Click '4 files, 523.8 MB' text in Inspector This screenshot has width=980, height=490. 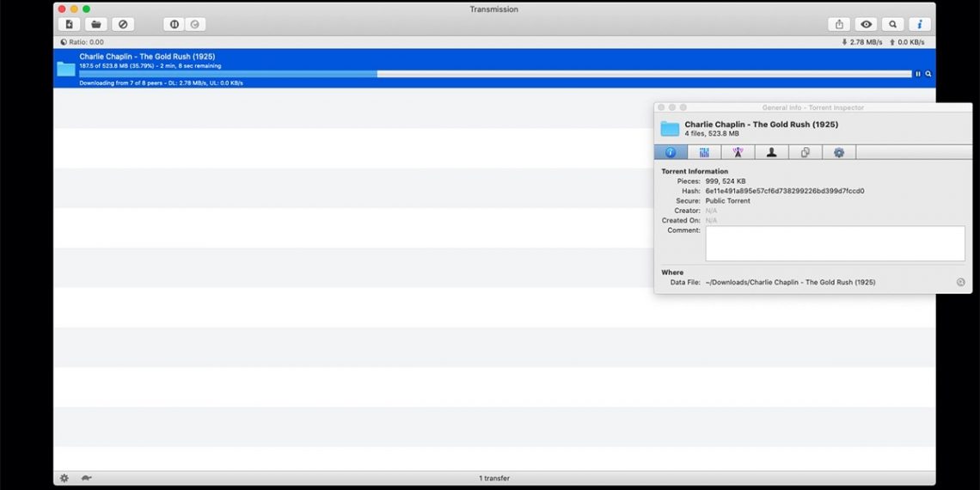[712, 134]
